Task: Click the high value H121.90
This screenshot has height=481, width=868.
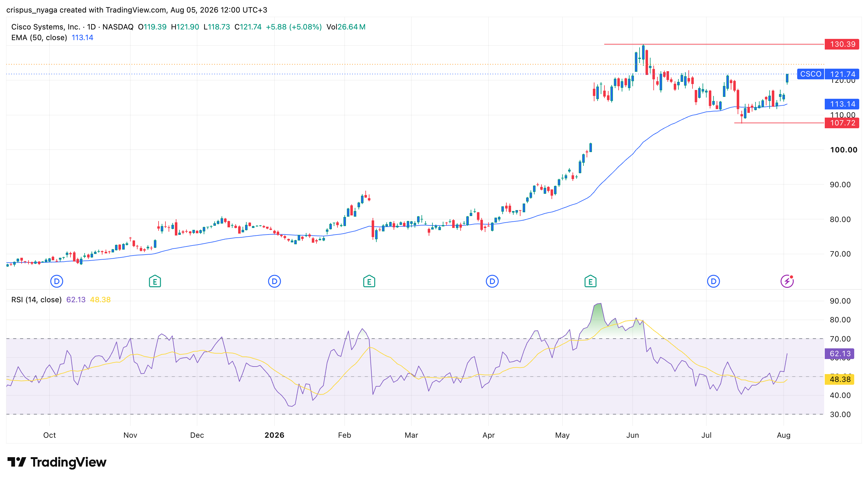Action: [x=185, y=27]
